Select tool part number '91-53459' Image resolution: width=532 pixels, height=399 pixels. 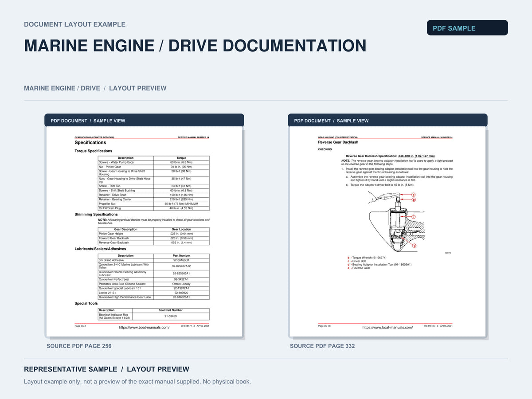click(171, 316)
